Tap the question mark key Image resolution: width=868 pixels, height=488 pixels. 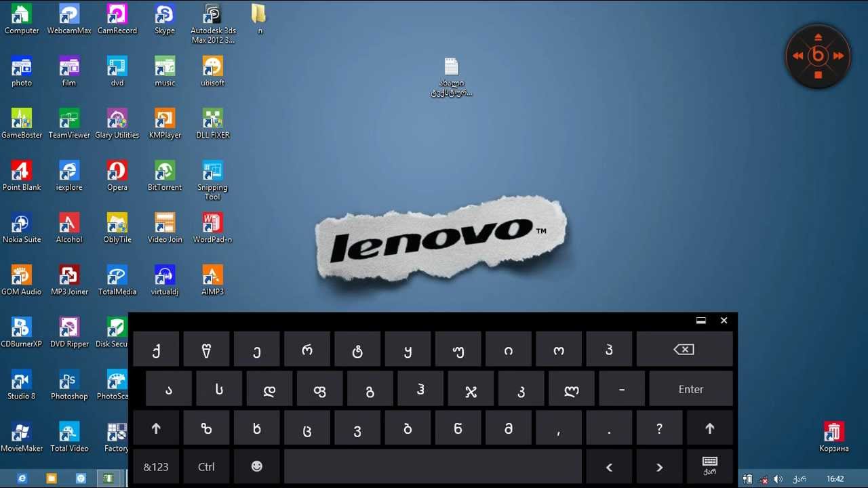[x=659, y=428]
